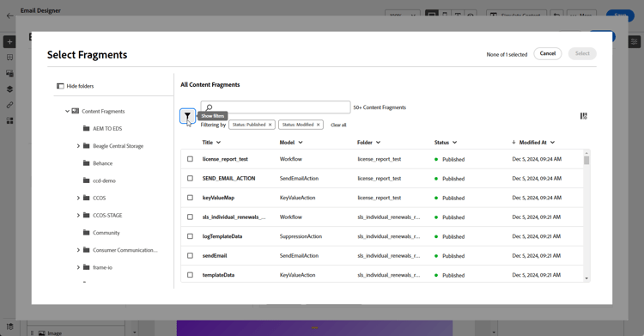Open the Model column dropdown
This screenshot has width=644, height=336.
coord(301,143)
